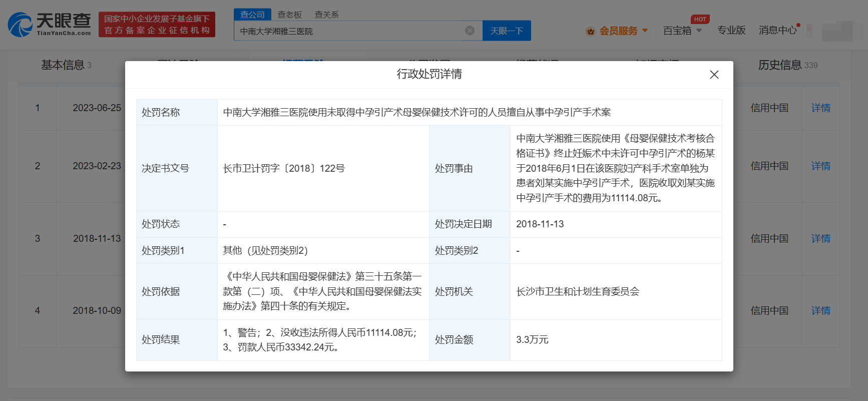This screenshot has width=868, height=401.
Task: Switch to the 查老板 search tab
Action: tap(289, 15)
